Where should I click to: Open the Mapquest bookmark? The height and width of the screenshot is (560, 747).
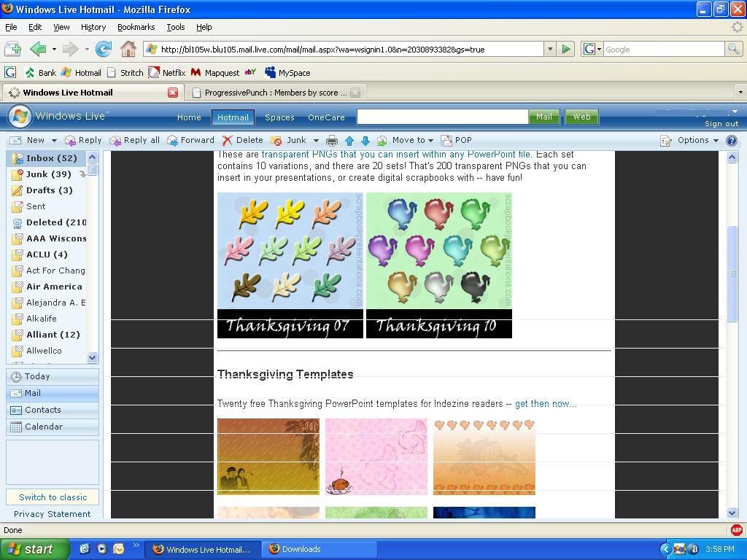(215, 72)
